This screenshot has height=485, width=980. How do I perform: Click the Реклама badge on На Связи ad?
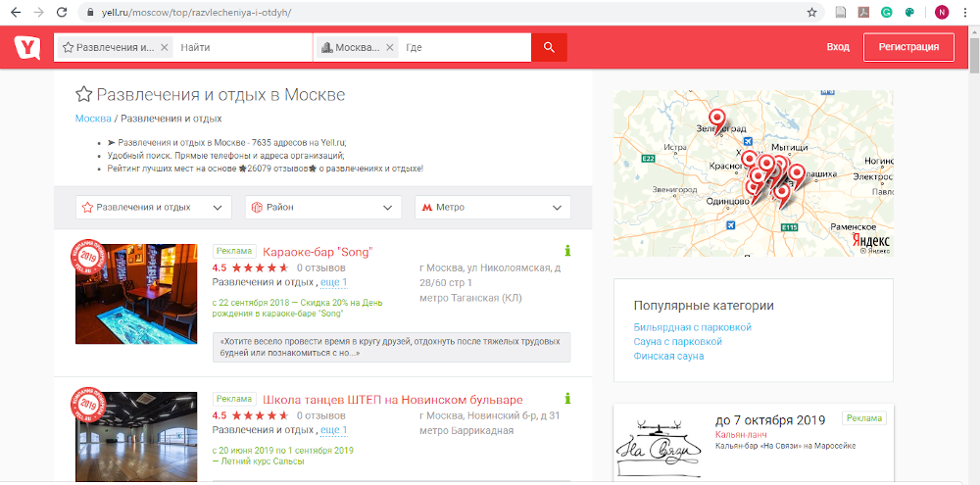pyautogui.click(x=864, y=418)
